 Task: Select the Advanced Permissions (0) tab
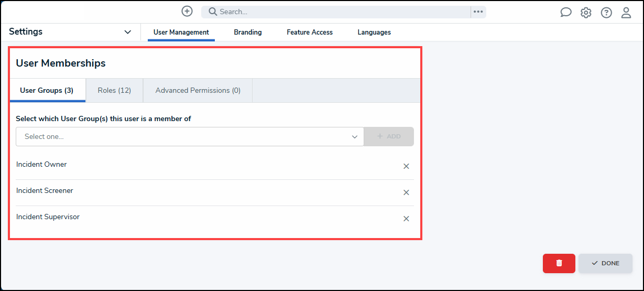[x=198, y=90]
